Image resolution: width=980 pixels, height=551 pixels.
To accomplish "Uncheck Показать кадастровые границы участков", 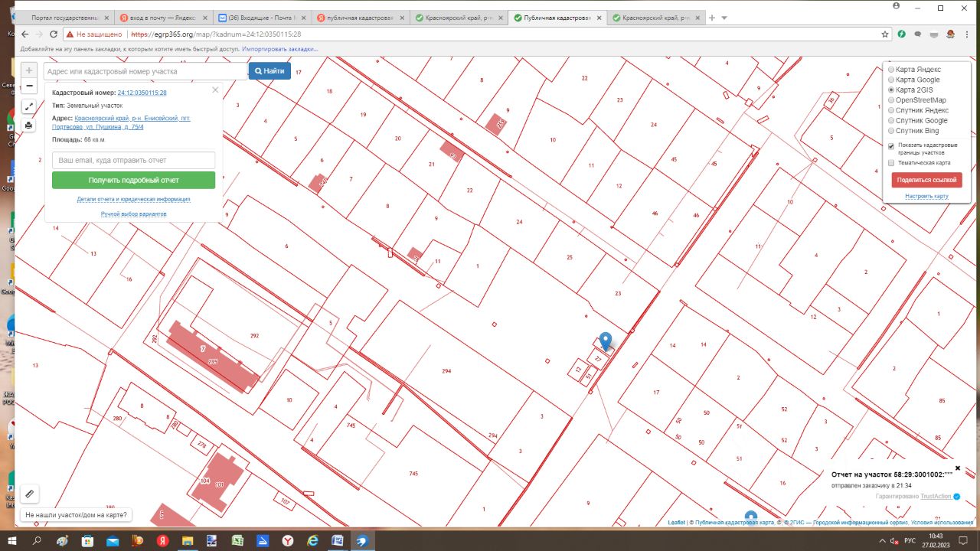I will pyautogui.click(x=891, y=145).
